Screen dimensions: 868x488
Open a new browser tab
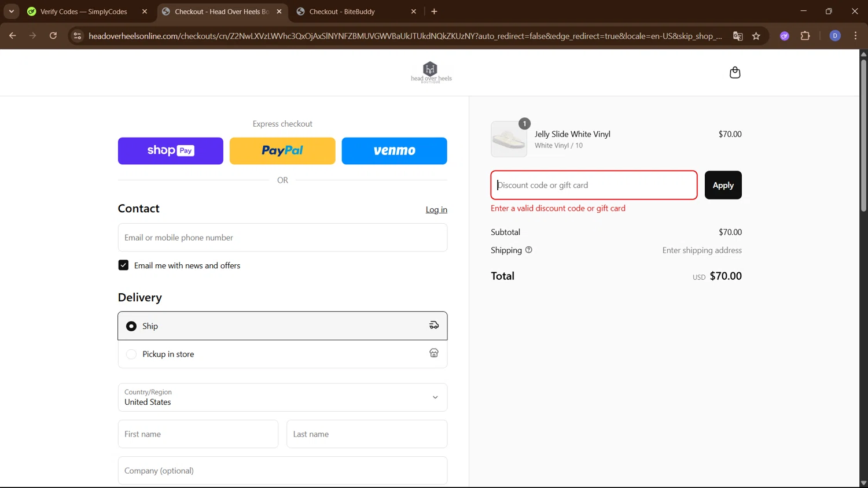click(434, 12)
